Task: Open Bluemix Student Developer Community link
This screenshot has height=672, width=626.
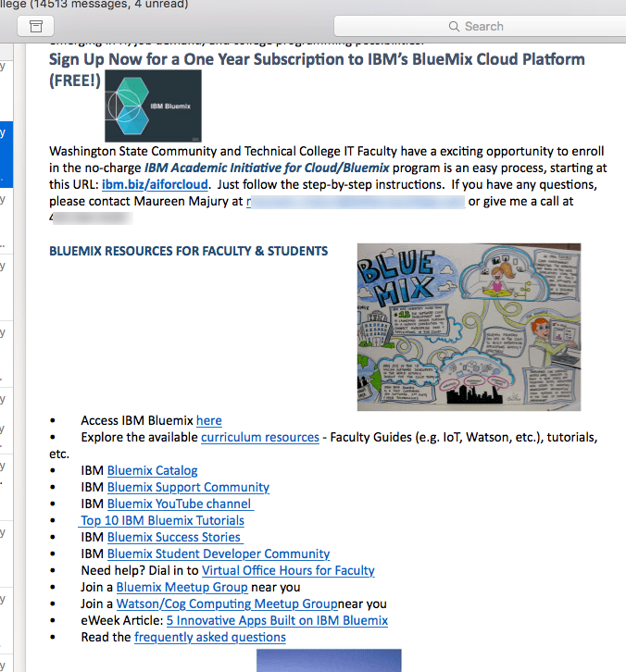Action: (x=219, y=554)
